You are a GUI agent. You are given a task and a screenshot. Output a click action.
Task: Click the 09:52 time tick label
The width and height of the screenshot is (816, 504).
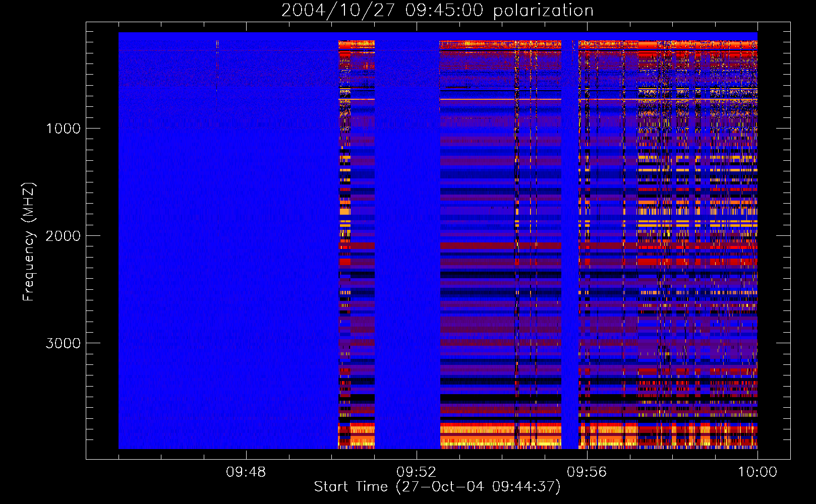(x=417, y=472)
